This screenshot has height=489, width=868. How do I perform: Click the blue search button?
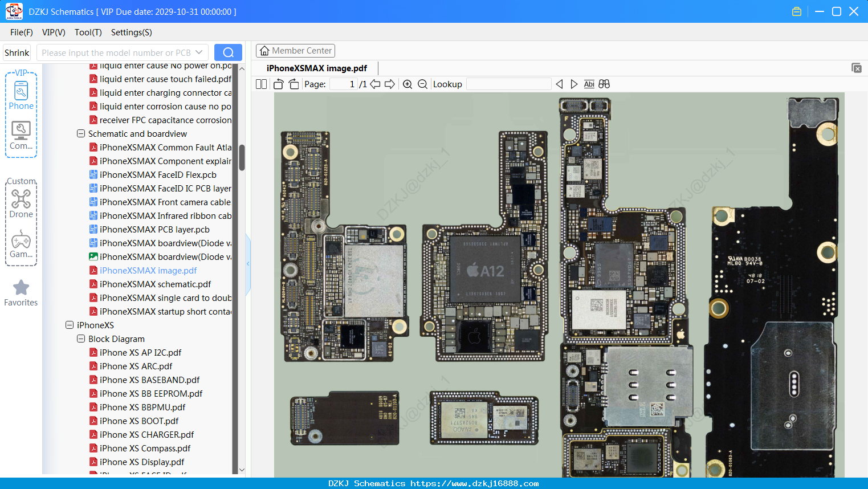[228, 52]
